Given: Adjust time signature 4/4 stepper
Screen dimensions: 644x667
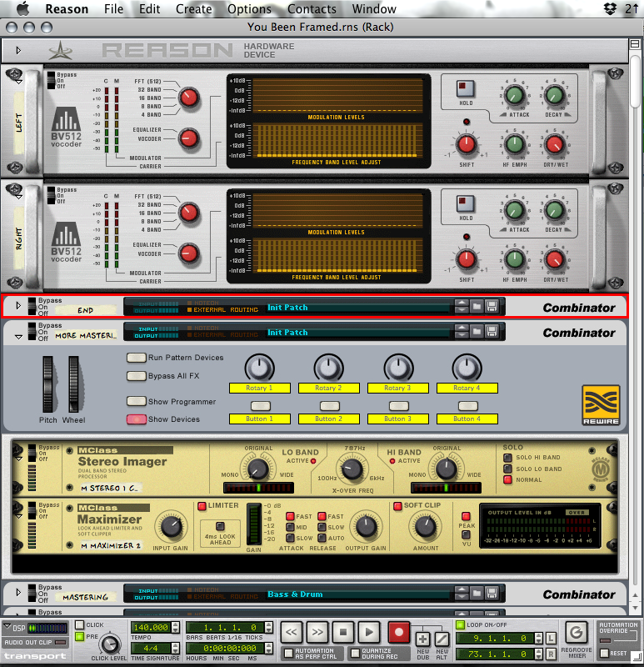Looking at the screenshot, I should point(175,649).
